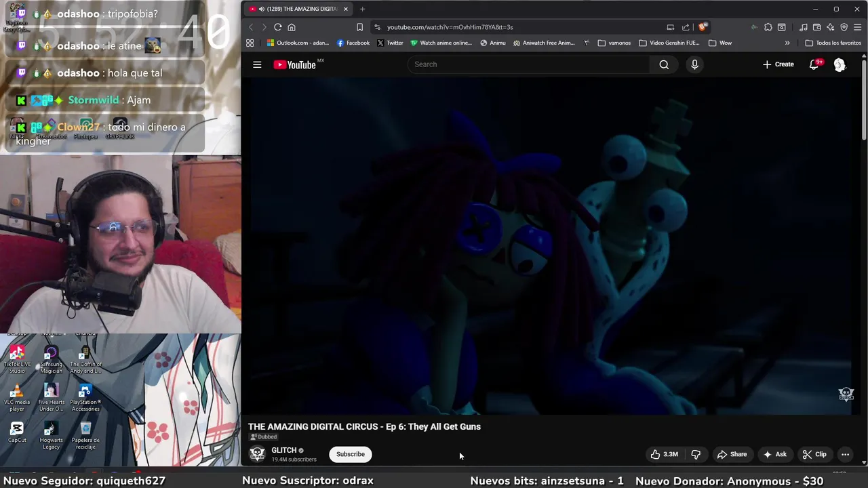Viewport: 868px width, 488px height.
Task: Go to browser home page
Action: (292, 27)
